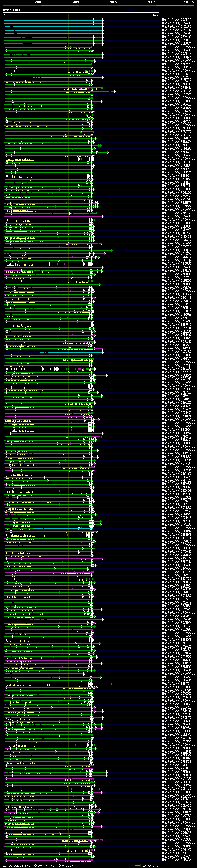The width and height of the screenshot is (197, 868).
Task: Select hit UniRef100_C0Z2J8
Action: (x=177, y=78)
